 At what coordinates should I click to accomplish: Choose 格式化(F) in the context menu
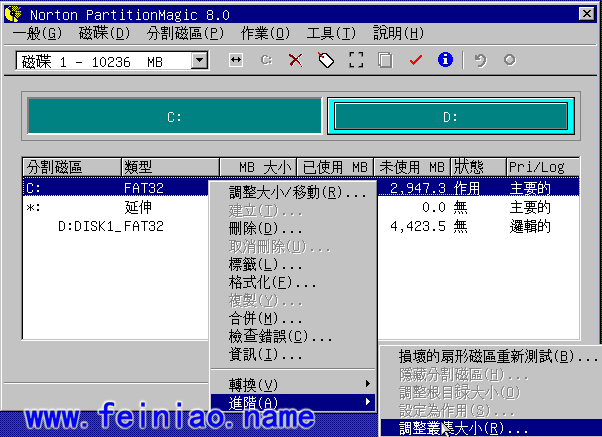pyautogui.click(x=293, y=283)
